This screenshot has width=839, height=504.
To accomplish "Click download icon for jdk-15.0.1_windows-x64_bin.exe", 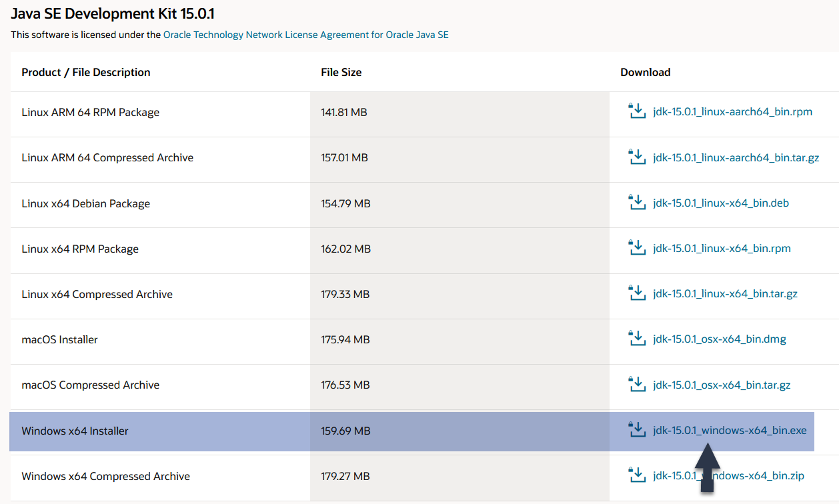I will pos(638,429).
